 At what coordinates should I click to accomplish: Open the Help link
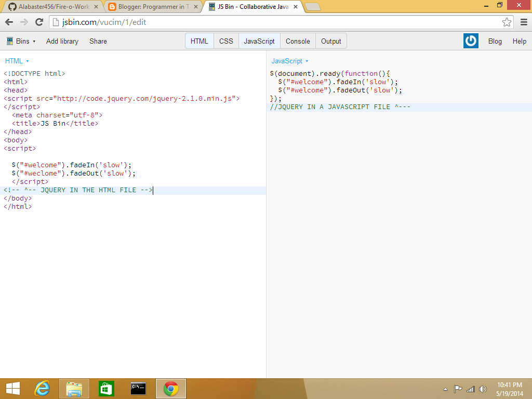point(519,41)
